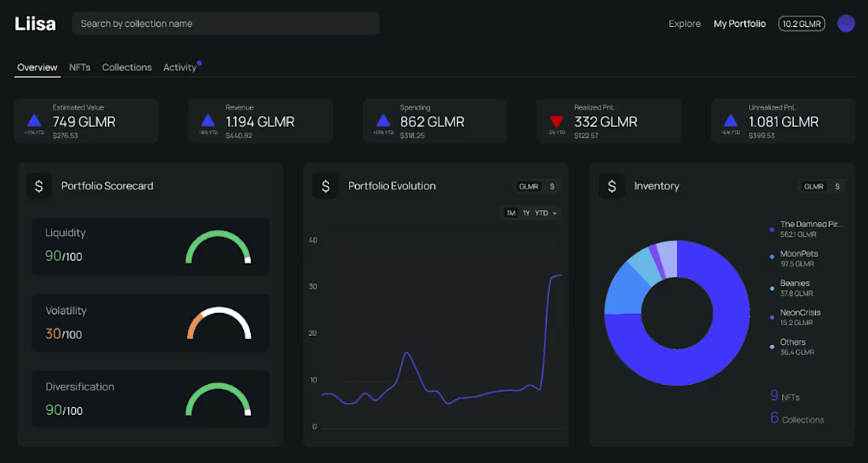Click the Portfolio Evolution dollar icon
The height and width of the screenshot is (463, 868).
[325, 186]
